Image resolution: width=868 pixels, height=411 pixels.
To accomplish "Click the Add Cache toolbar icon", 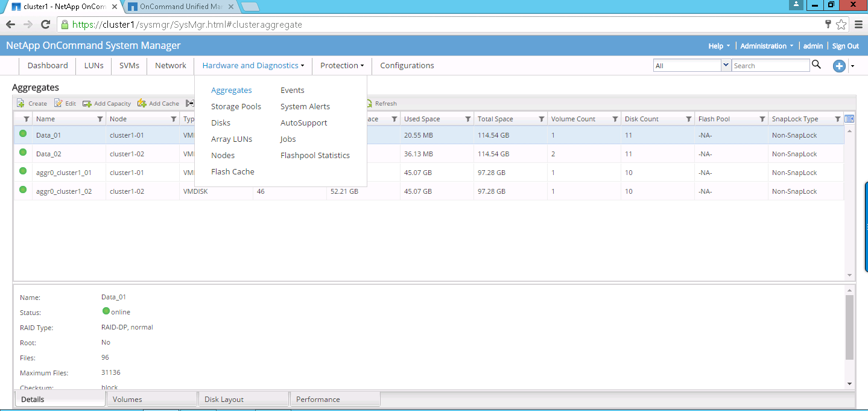I will tap(142, 103).
